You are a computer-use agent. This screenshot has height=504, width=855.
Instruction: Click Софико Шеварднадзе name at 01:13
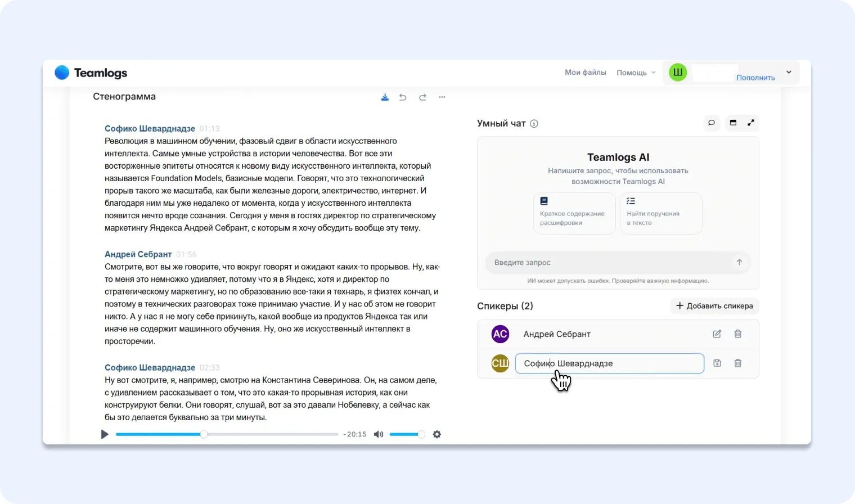coord(150,129)
